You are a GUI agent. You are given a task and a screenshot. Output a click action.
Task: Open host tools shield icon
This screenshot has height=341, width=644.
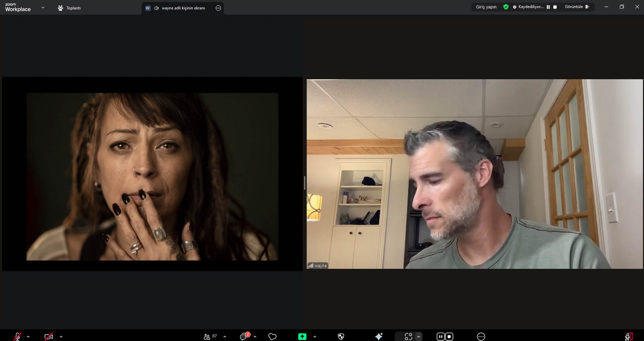tap(341, 336)
